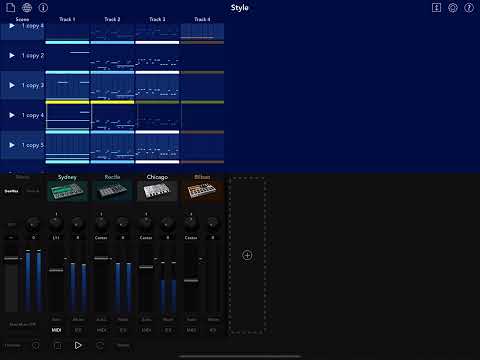Launch scene 1 copy 4

pos(12,115)
